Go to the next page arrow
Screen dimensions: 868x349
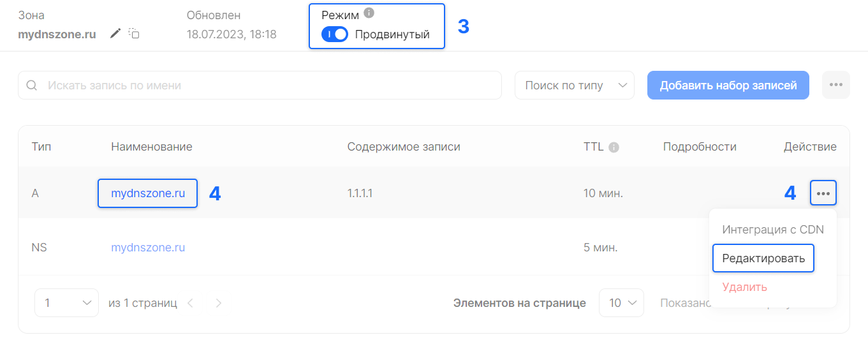pyautogui.click(x=219, y=303)
